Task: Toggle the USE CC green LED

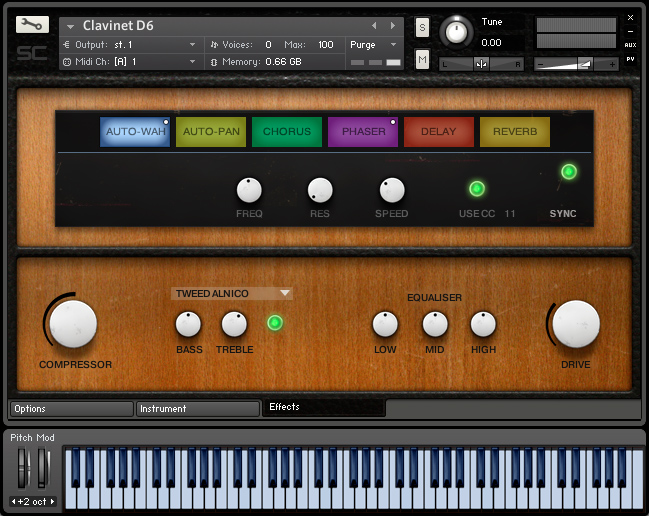Action: 477,189
